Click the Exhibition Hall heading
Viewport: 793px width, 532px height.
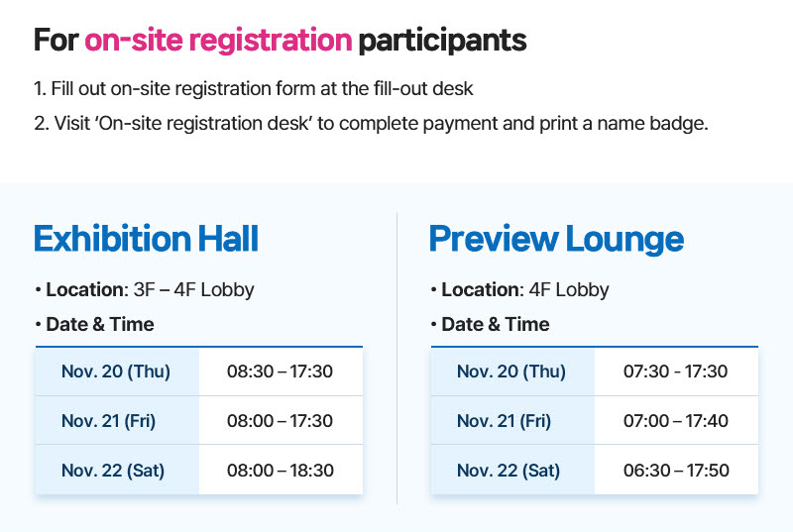[x=146, y=239]
